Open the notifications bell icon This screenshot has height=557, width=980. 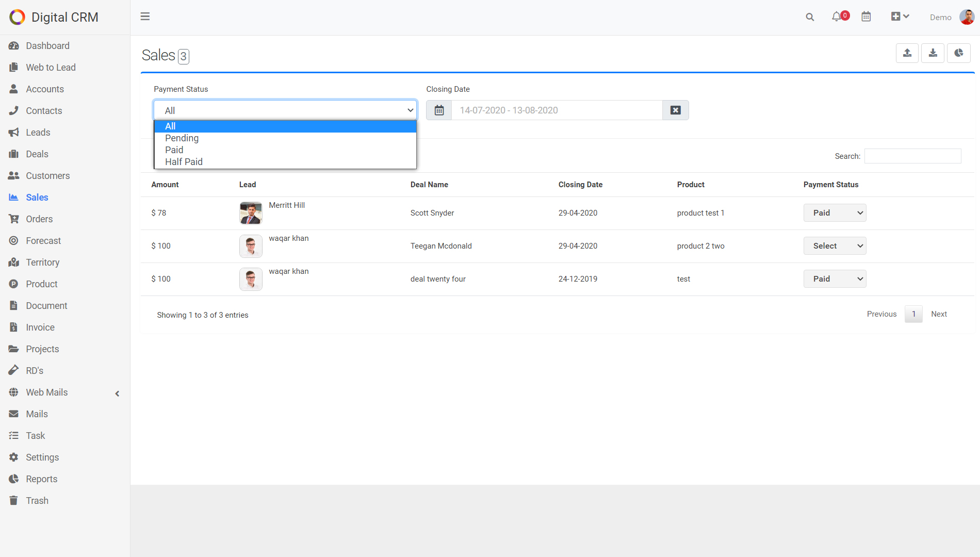(x=837, y=17)
